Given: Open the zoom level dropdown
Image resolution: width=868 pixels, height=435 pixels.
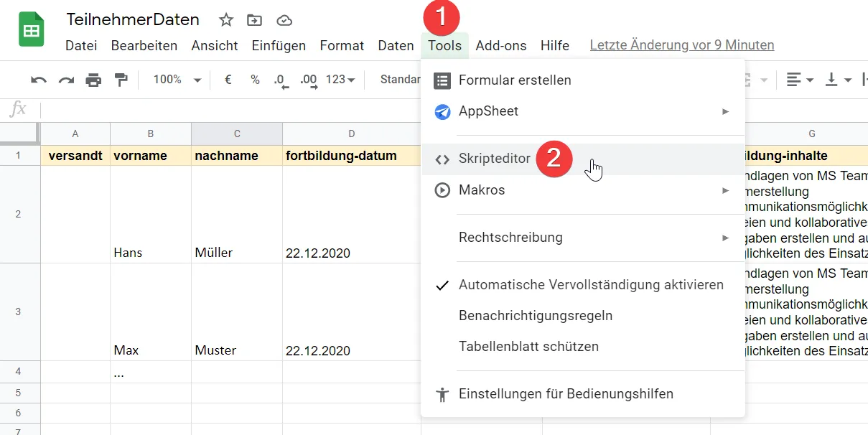Looking at the screenshot, I should 174,80.
